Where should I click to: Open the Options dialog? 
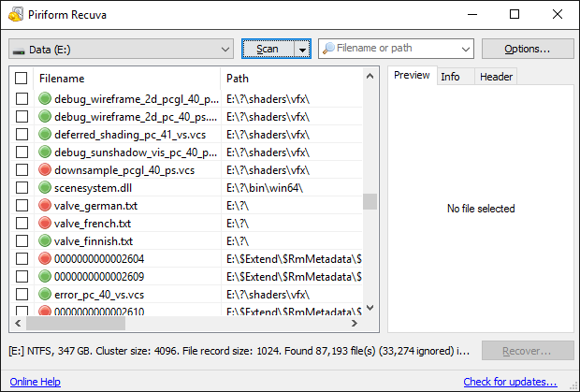(528, 49)
